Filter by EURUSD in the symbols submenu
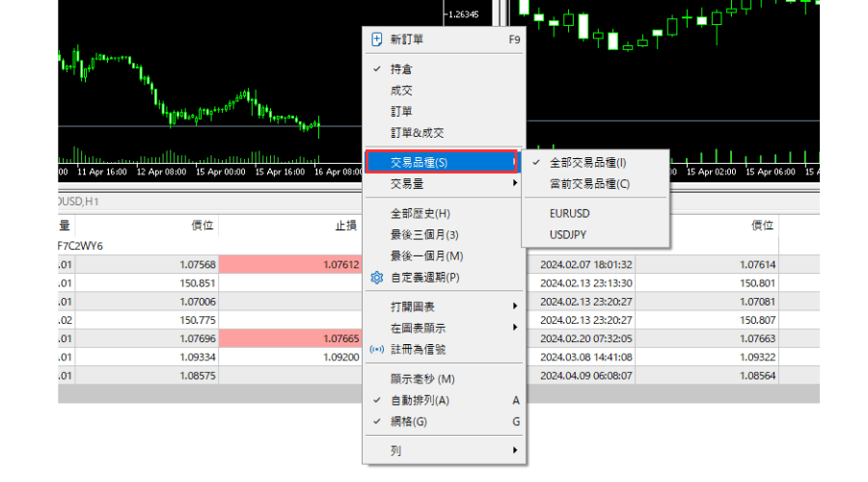 click(x=569, y=213)
